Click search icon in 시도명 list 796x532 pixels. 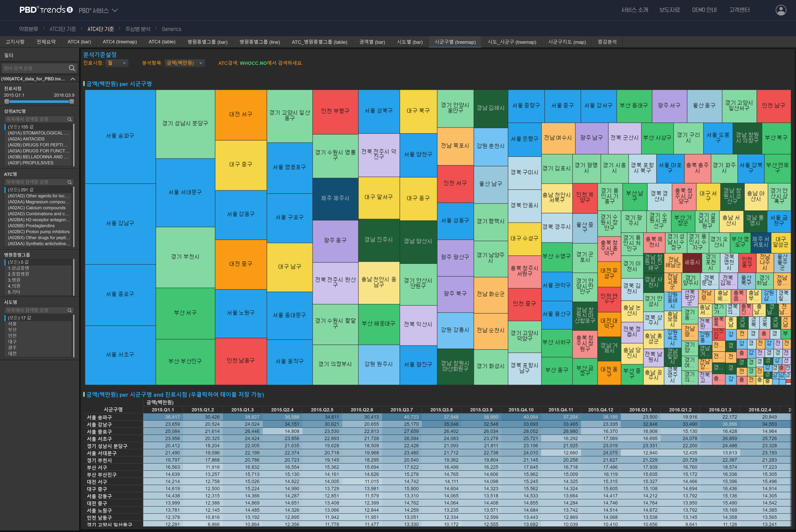point(70,310)
